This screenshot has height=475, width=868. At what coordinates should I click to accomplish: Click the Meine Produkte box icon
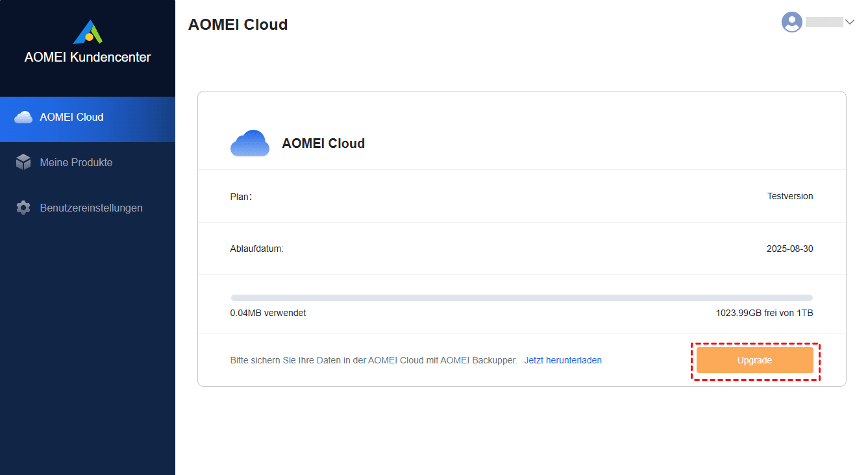pos(23,163)
